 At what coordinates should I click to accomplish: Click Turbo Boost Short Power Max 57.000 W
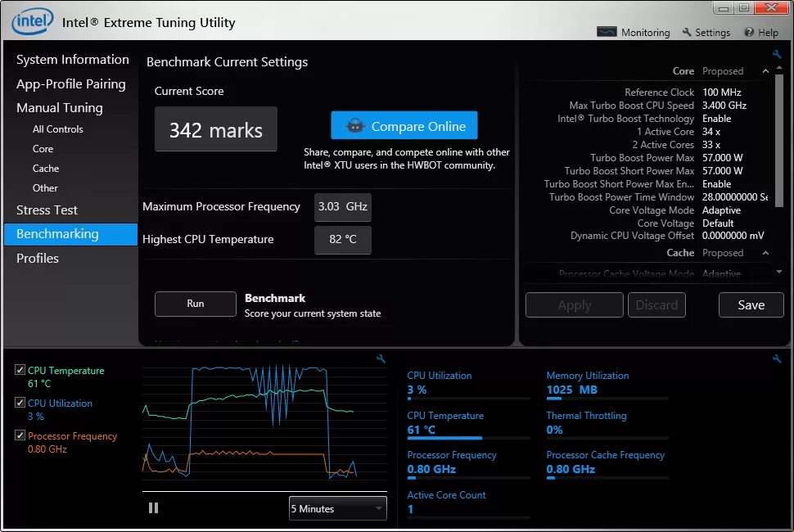pyautogui.click(x=722, y=171)
